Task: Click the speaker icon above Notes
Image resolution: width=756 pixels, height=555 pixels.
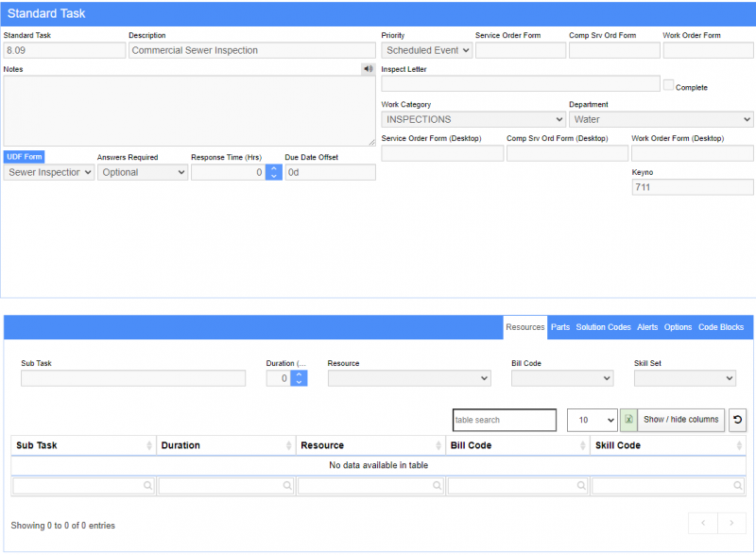Action: tap(368, 69)
